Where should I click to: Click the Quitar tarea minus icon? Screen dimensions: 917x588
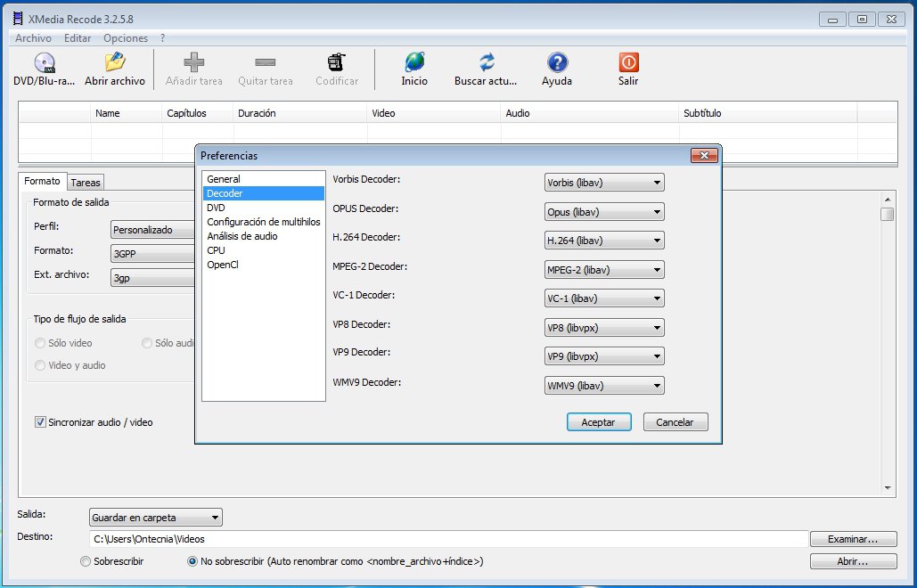pos(265,62)
